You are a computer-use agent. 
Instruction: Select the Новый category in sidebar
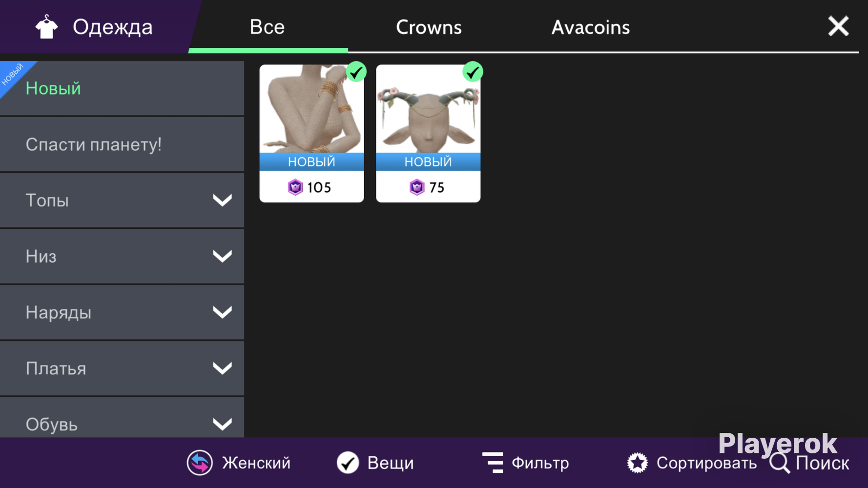(122, 88)
